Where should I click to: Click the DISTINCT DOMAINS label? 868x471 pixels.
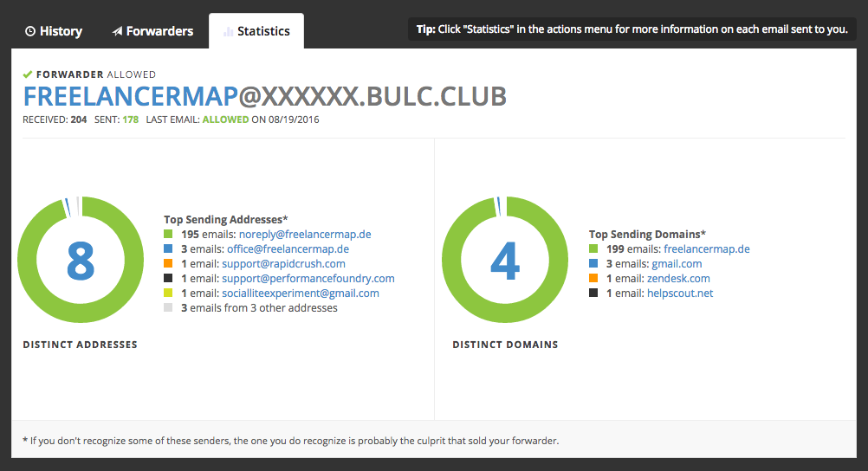click(505, 345)
